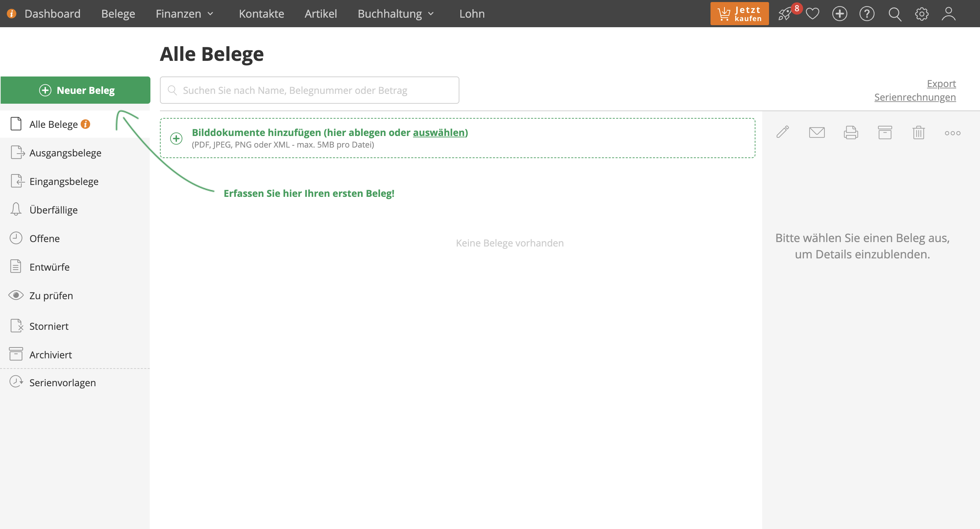Open Serienvorlagen in the sidebar
The width and height of the screenshot is (980, 529).
point(75,382)
